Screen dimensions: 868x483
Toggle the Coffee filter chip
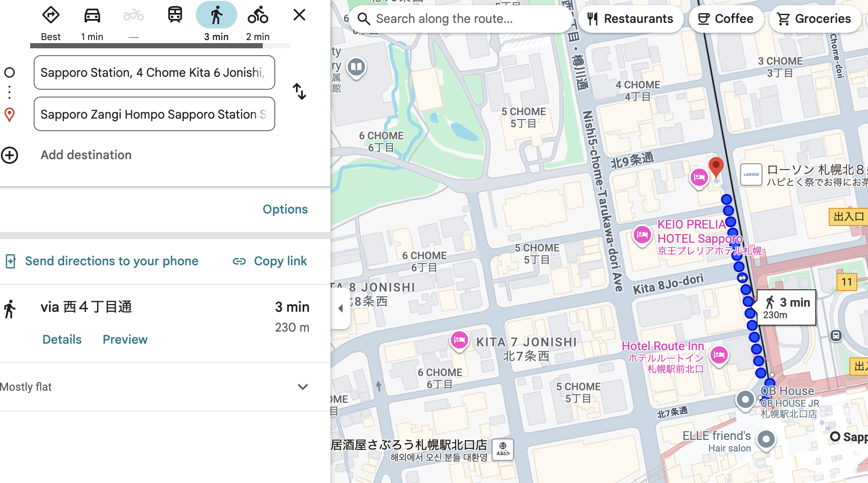726,19
